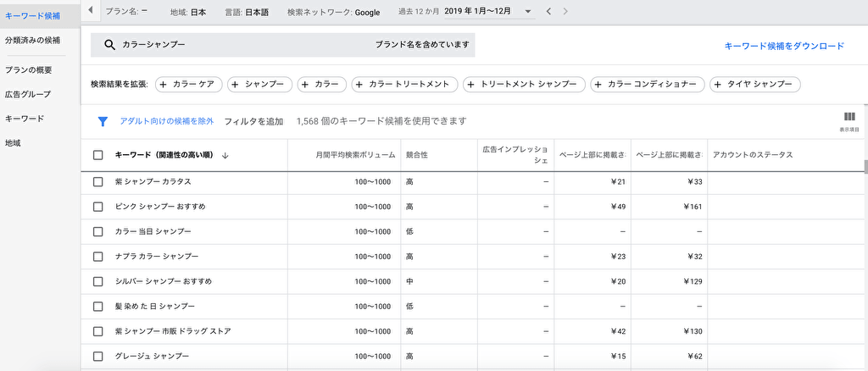
Task: Click アカウントのステータス column header
Action: coord(753,155)
